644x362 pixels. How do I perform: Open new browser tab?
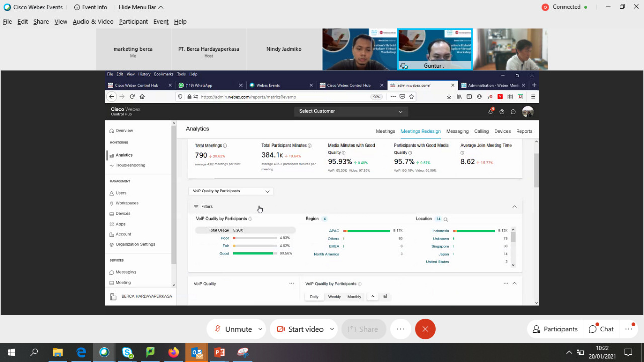coord(534,85)
